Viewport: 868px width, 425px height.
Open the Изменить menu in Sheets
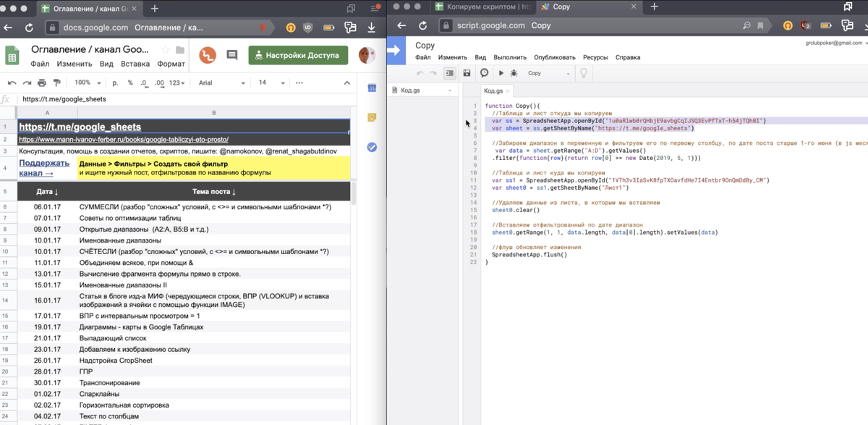tap(75, 64)
